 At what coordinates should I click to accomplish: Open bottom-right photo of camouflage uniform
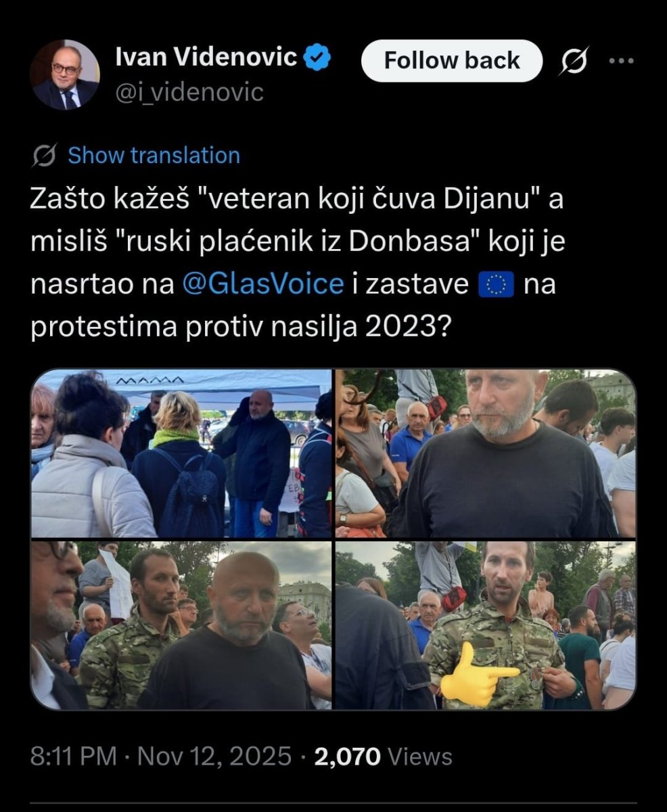coord(486,625)
